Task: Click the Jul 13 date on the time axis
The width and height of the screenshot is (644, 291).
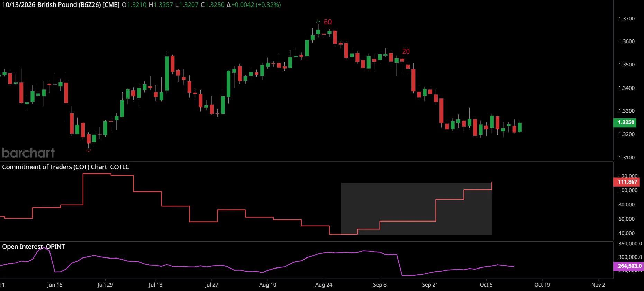Action: click(155, 285)
